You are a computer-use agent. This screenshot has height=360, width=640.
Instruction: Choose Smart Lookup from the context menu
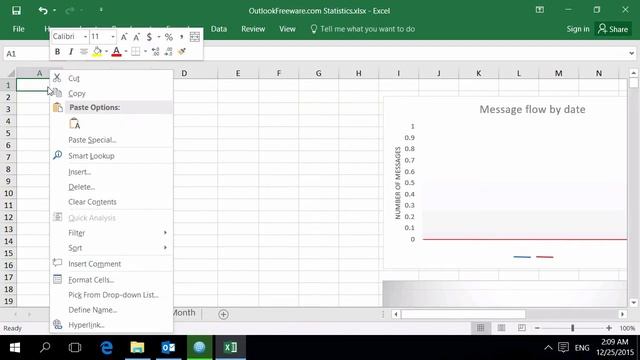[111, 156]
